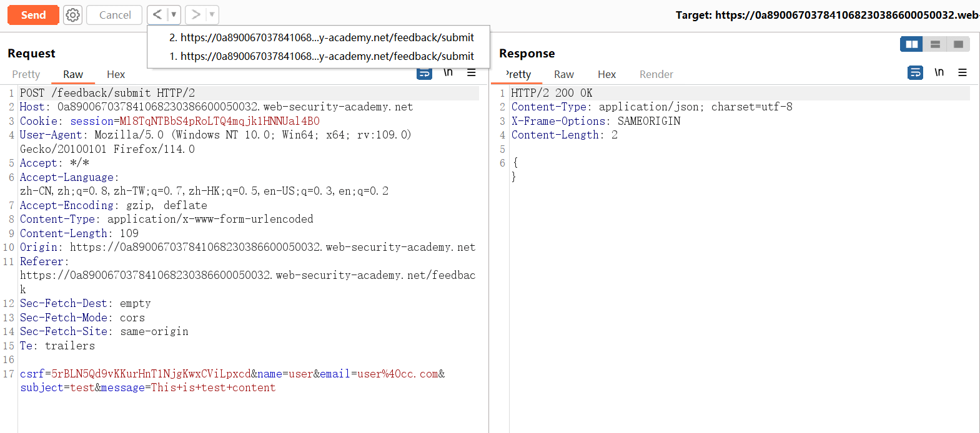Switch Request view to Hex tab
Image resolution: width=980 pixels, height=433 pixels.
click(116, 74)
